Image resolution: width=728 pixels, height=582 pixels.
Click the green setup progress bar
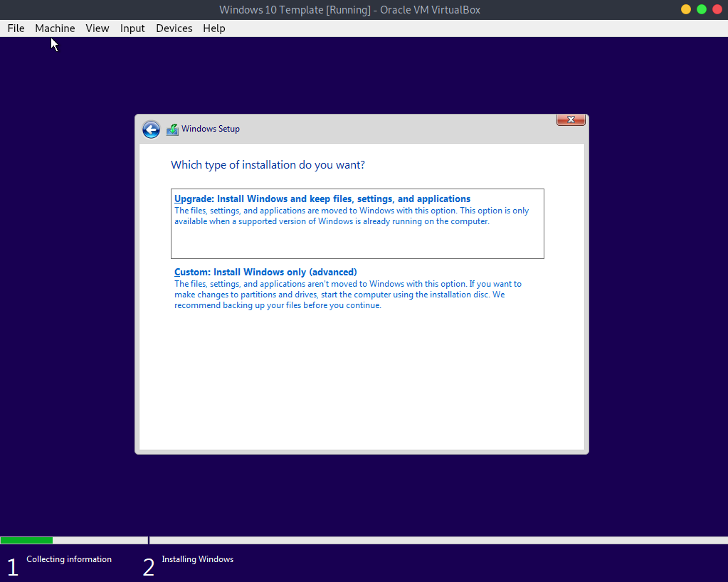[26, 540]
